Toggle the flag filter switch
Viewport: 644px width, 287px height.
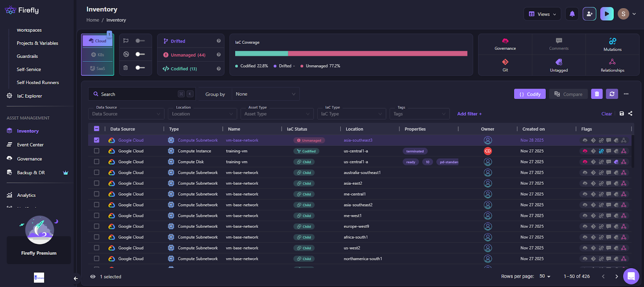[140, 41]
